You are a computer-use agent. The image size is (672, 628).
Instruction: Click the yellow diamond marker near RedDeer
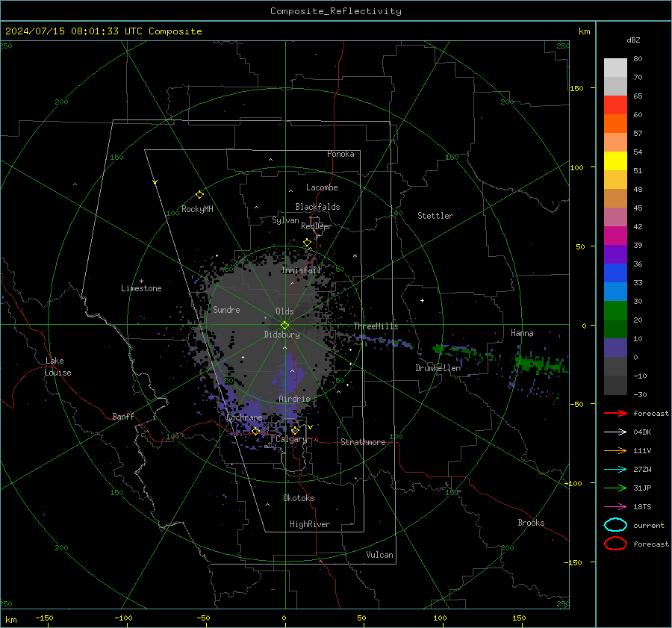(307, 243)
